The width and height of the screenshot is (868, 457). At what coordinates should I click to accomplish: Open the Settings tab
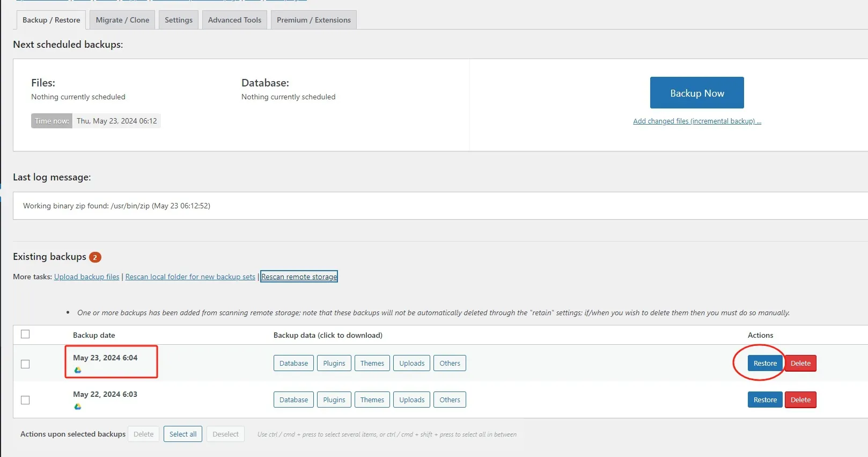(178, 20)
